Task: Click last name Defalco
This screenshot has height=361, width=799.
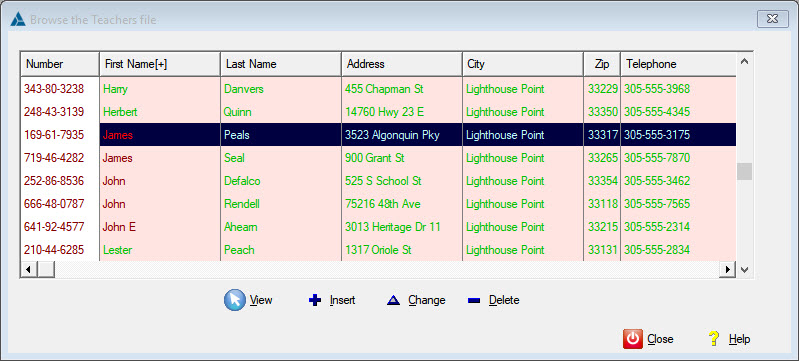Action: (242, 180)
